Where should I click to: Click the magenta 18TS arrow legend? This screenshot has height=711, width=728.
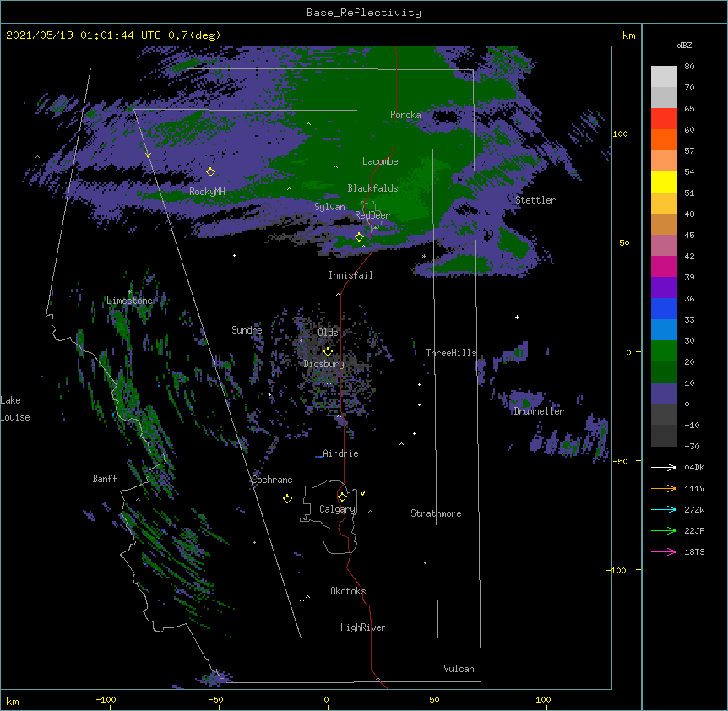(664, 551)
